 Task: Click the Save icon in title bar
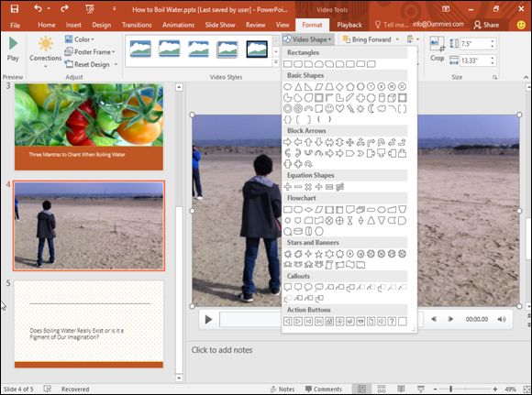[15, 9]
